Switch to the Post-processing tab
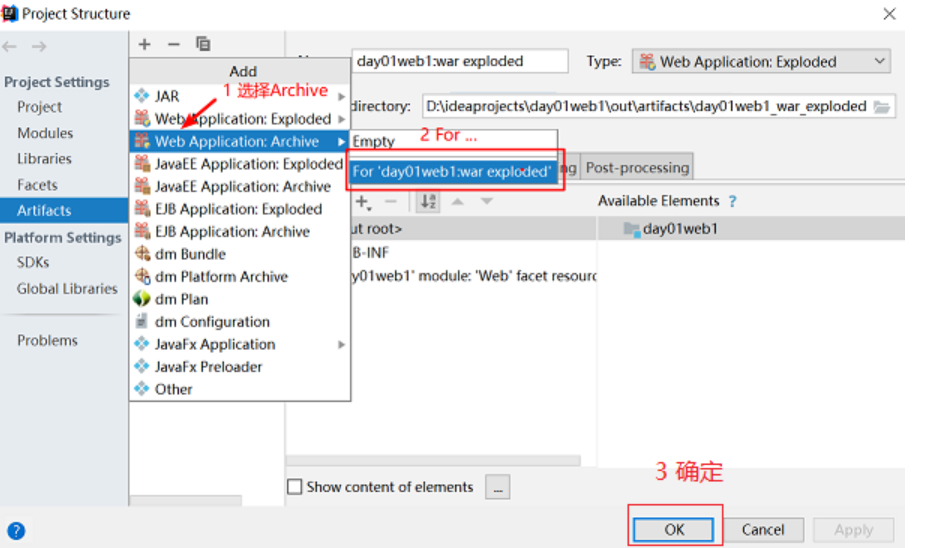 point(637,168)
